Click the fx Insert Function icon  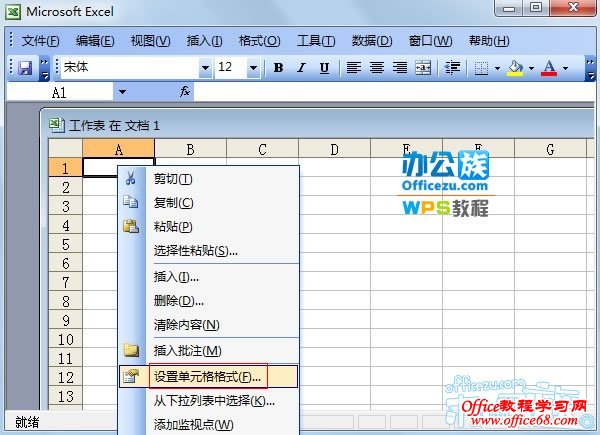pos(185,91)
